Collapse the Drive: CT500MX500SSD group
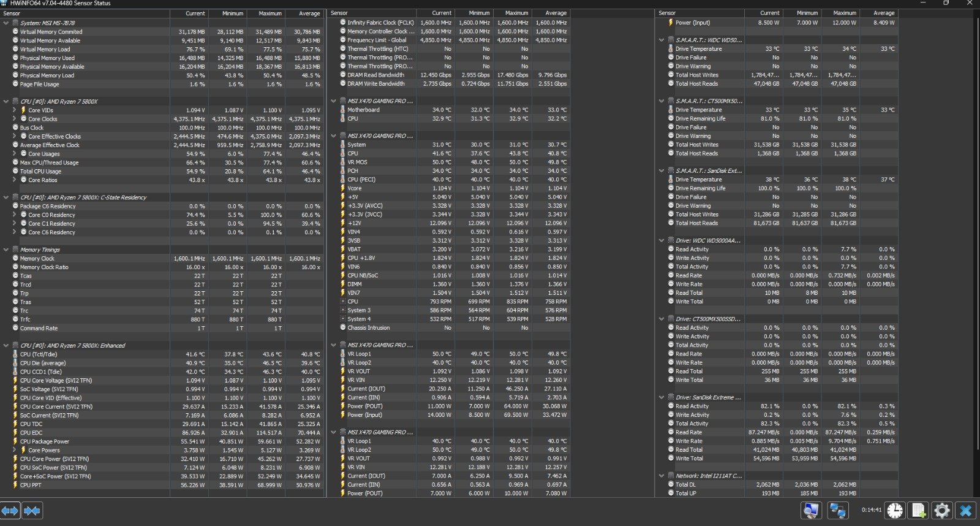The image size is (980, 526). click(661, 319)
